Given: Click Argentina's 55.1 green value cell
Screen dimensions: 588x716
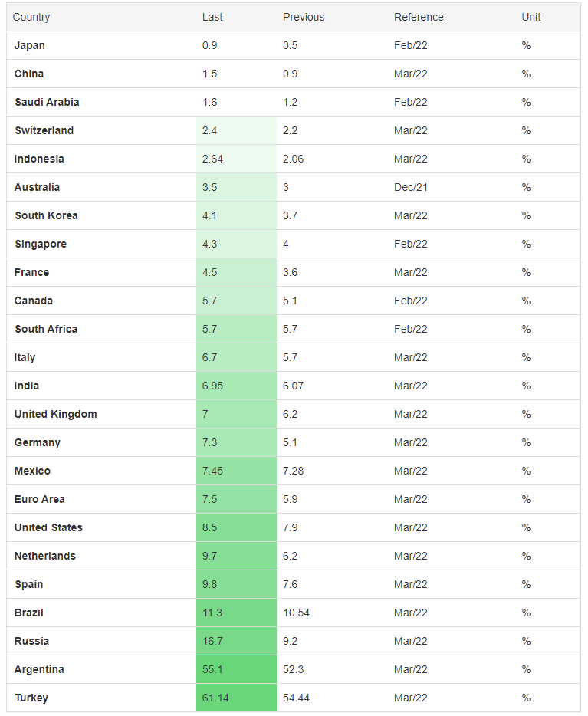Looking at the screenshot, I should 236,669.
